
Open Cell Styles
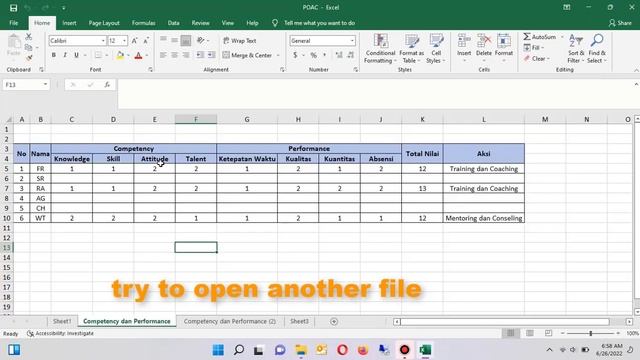coord(436,49)
